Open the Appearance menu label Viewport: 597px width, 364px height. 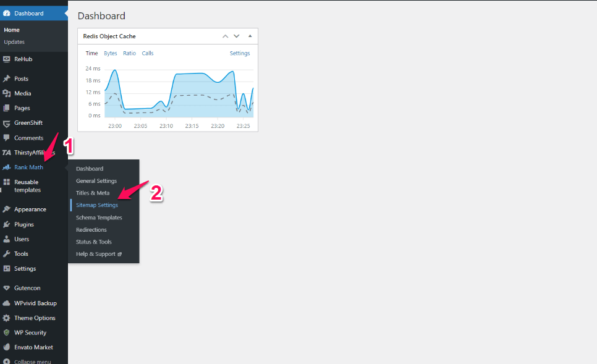[30, 210]
